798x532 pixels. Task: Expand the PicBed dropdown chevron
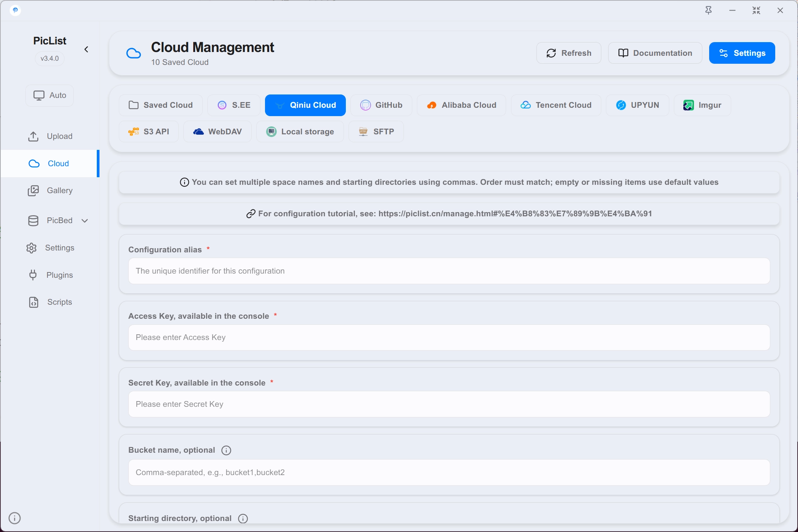click(x=85, y=220)
